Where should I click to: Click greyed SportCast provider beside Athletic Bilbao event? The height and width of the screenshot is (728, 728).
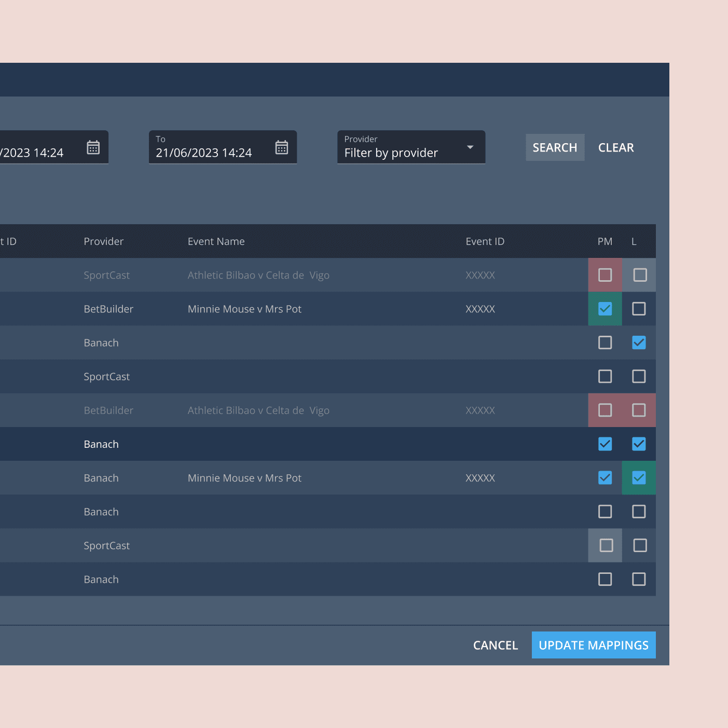pyautogui.click(x=106, y=275)
